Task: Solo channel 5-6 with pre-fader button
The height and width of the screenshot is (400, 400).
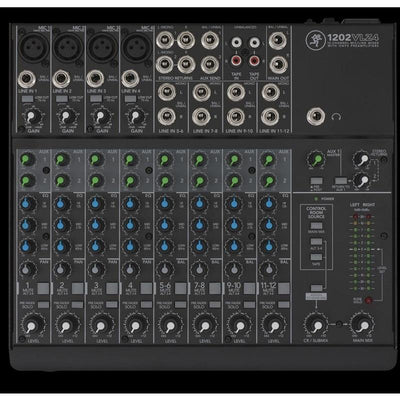Action: (180, 305)
